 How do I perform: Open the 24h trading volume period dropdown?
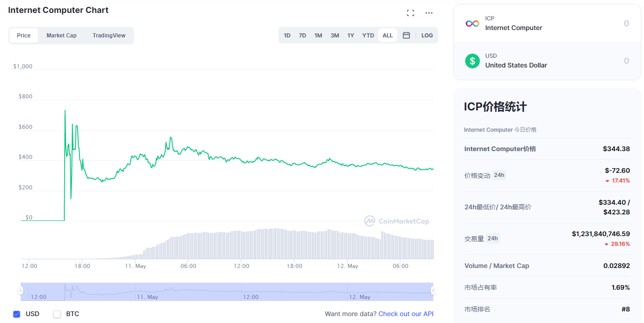coord(492,238)
